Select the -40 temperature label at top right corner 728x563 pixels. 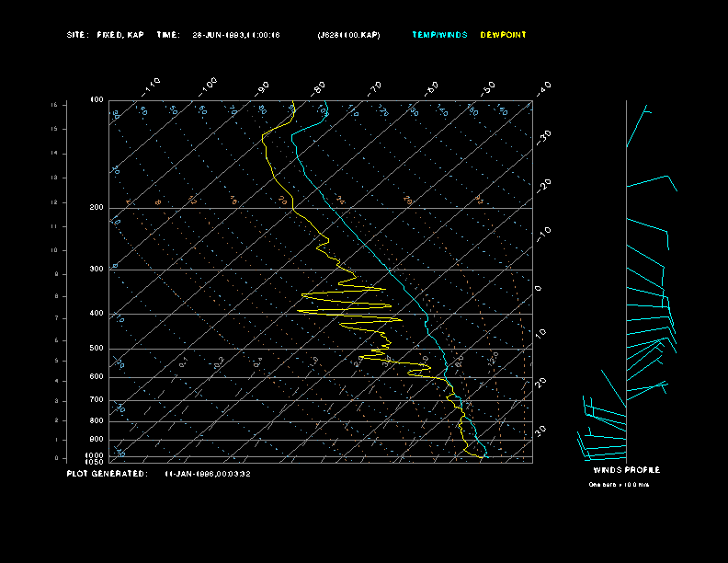coord(543,87)
